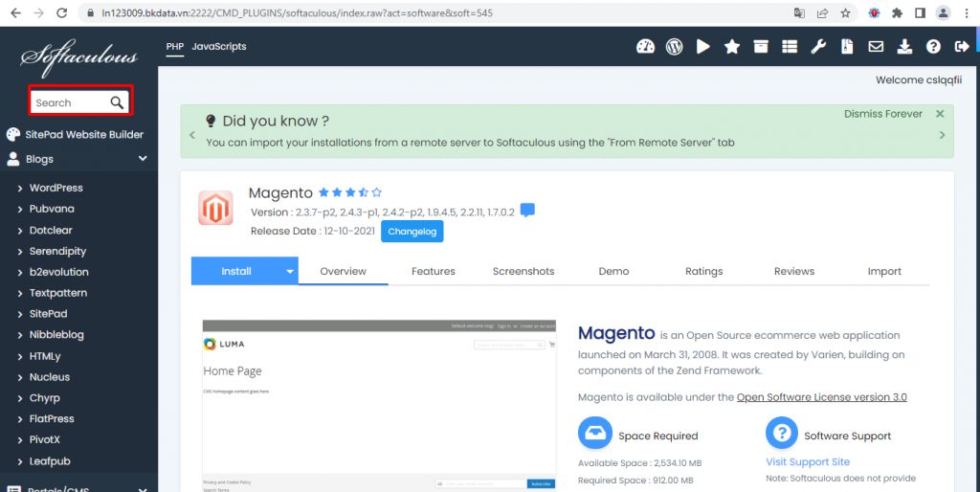
Task: Expand the Portals/CMS category chevron
Action: click(x=143, y=489)
